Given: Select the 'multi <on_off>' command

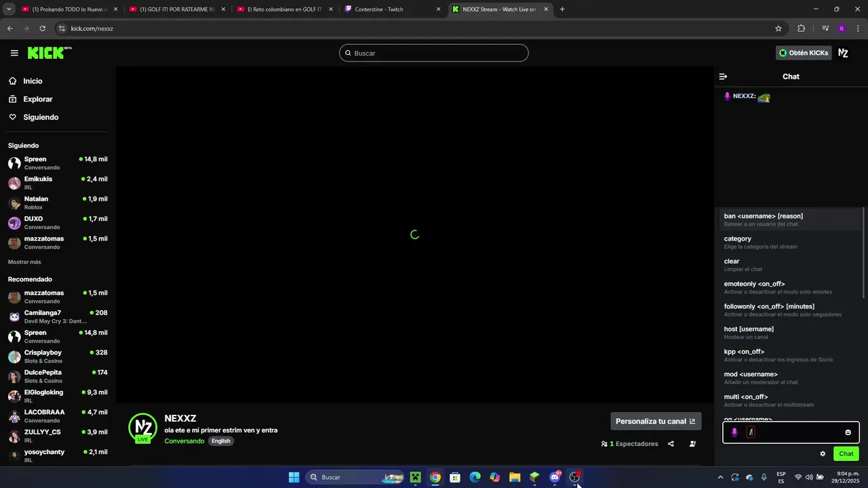Looking at the screenshot, I should tap(790, 401).
